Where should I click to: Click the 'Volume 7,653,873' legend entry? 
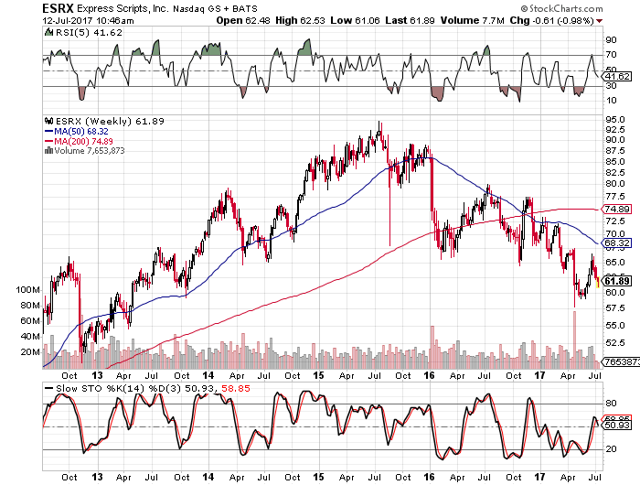coord(89,151)
